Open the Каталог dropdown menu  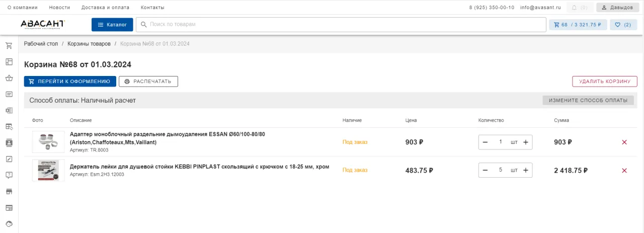(x=112, y=25)
